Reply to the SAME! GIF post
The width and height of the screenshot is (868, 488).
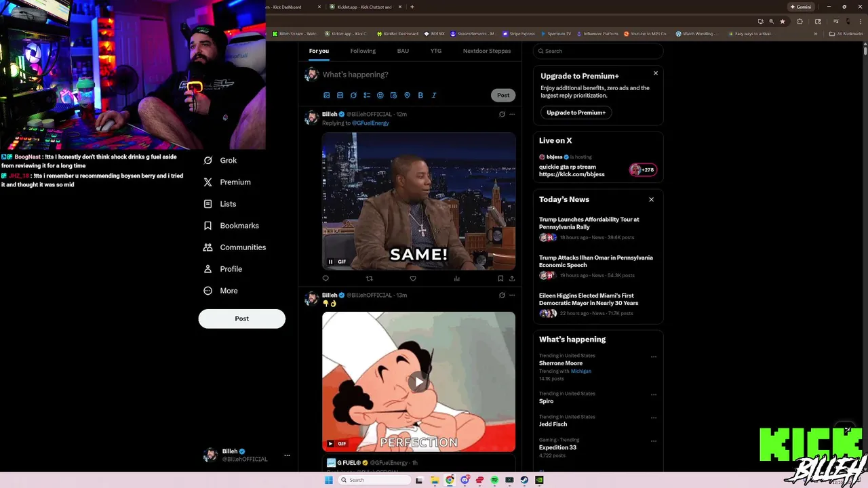click(x=325, y=279)
